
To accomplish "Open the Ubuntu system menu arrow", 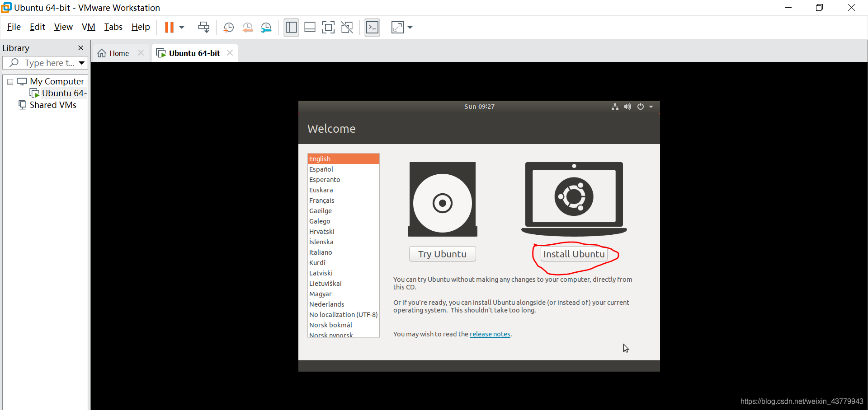I will [x=651, y=107].
